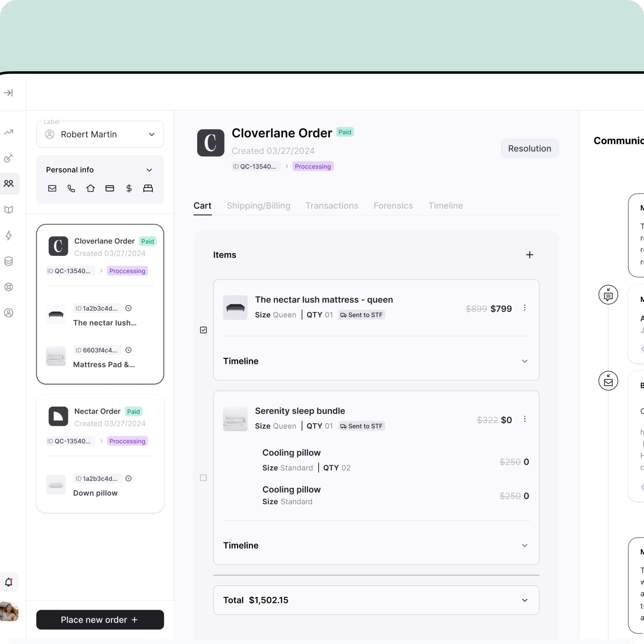
Task: Switch to the Transactions tab
Action: [332, 206]
